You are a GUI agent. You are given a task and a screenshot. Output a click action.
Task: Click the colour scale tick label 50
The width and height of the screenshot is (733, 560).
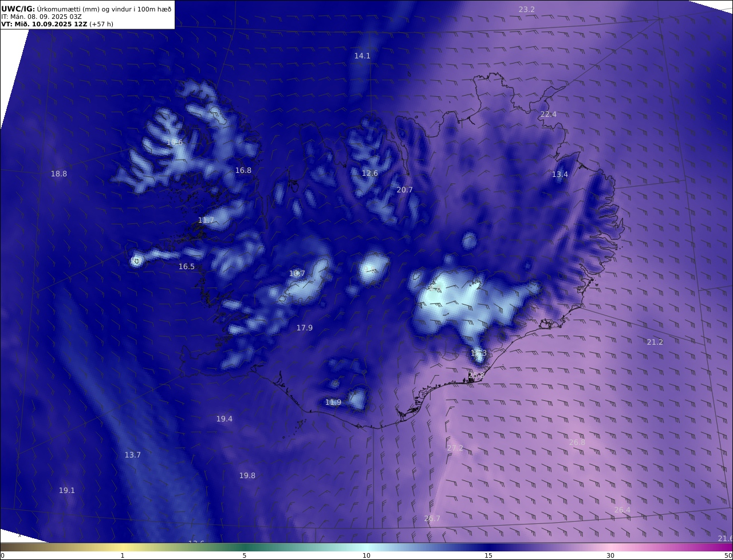(x=728, y=555)
